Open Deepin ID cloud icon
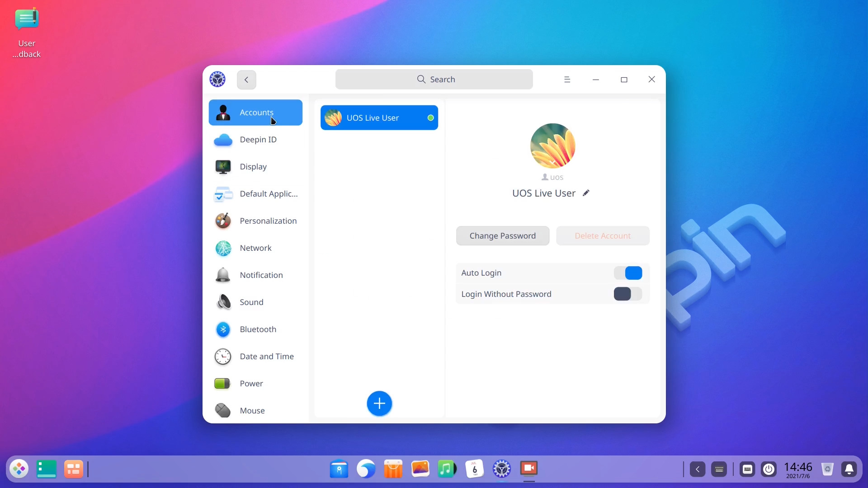 pyautogui.click(x=223, y=140)
